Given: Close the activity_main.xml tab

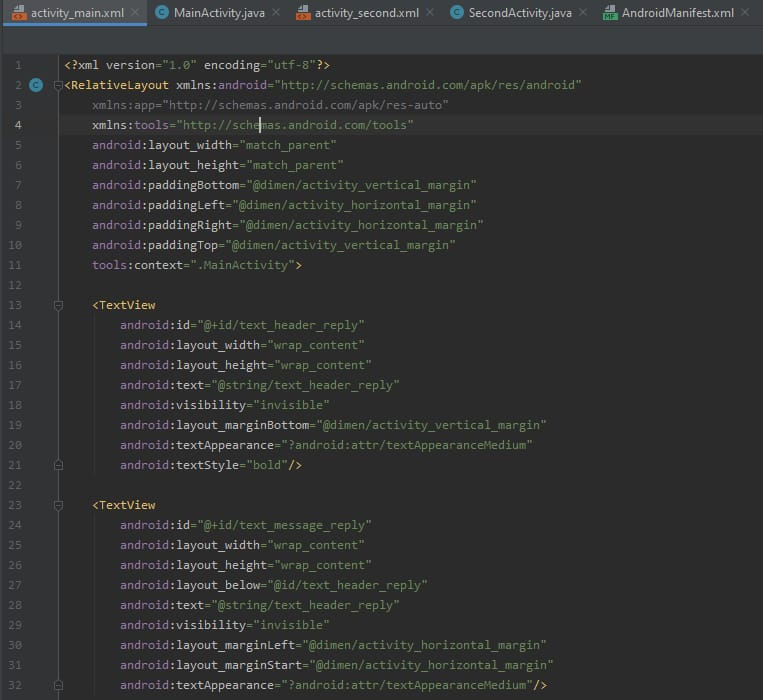Looking at the screenshot, I should tap(135, 12).
